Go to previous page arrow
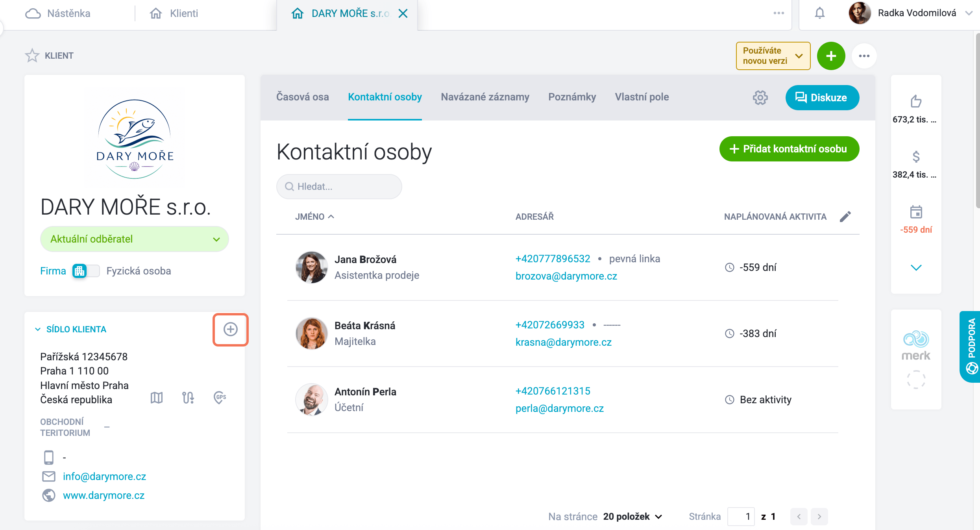The image size is (980, 530). [799, 517]
